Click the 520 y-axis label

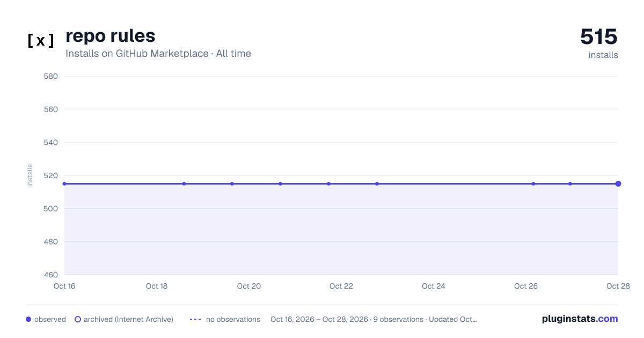point(51,175)
